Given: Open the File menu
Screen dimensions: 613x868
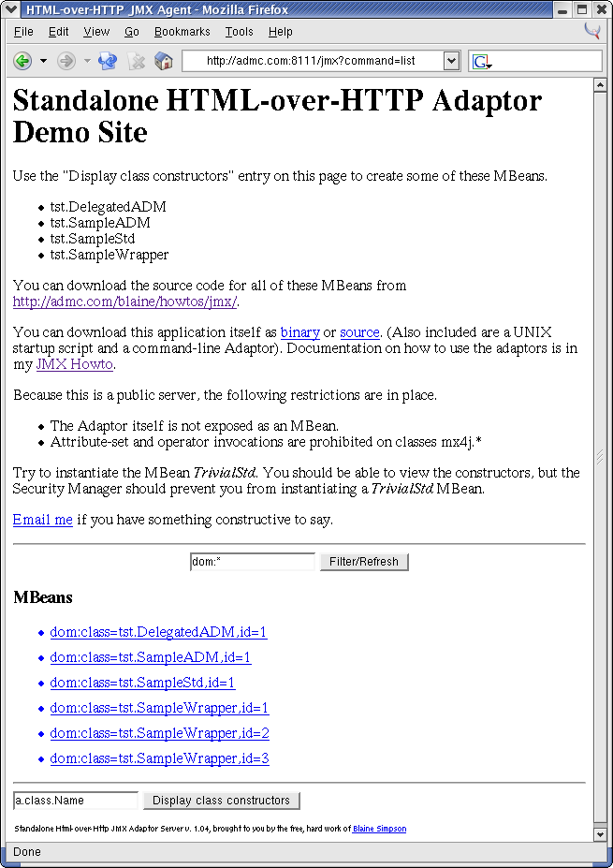Looking at the screenshot, I should pyautogui.click(x=23, y=32).
